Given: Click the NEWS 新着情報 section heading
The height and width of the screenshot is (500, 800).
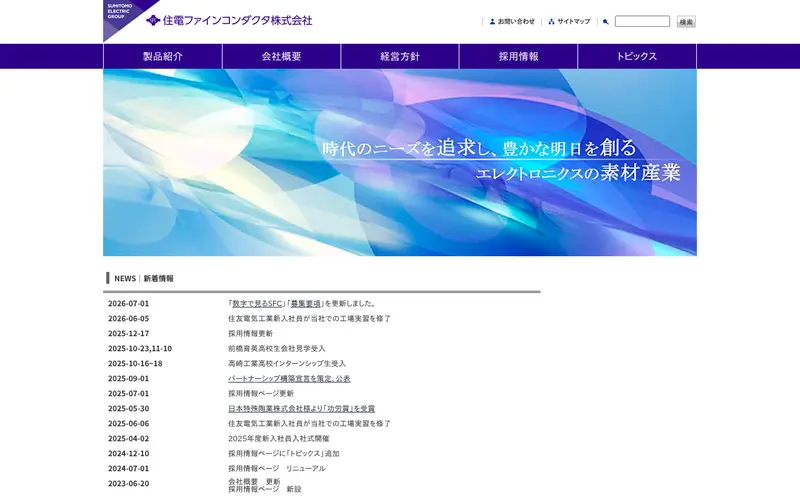Looking at the screenshot, I should [x=144, y=278].
